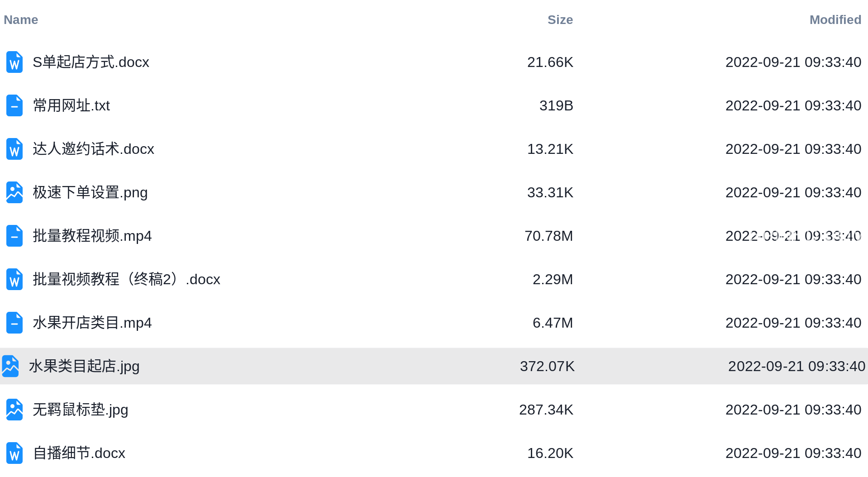Click image icon of 水果类目起店.jpg
This screenshot has height=477, width=868.
(10, 366)
